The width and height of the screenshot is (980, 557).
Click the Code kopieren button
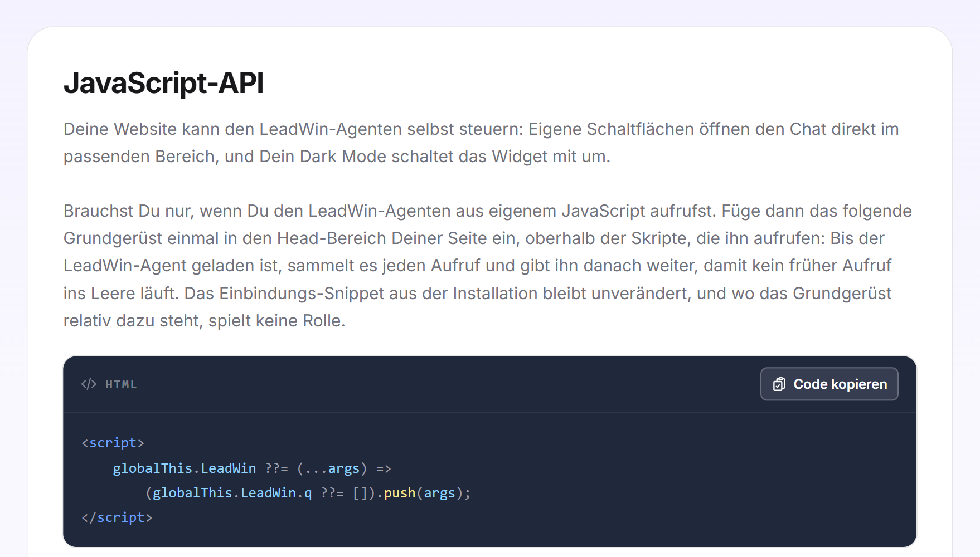point(829,384)
